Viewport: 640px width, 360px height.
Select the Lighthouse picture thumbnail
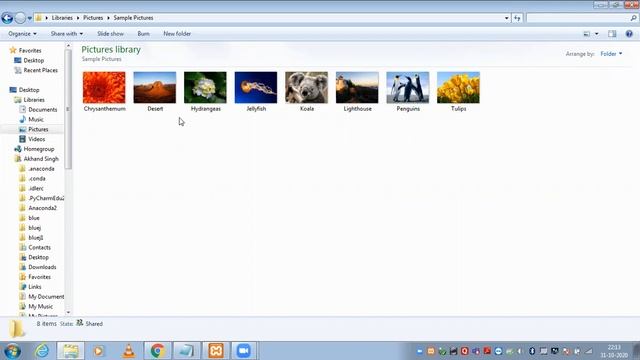tap(357, 87)
